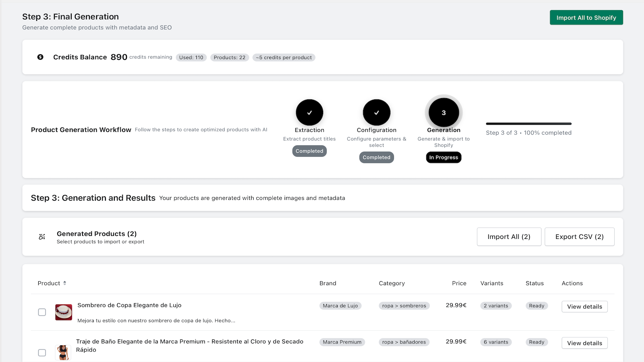Viewport: 644px width, 362px height.
Task: Click the 'Used: 110' credits badge
Action: tap(191, 58)
